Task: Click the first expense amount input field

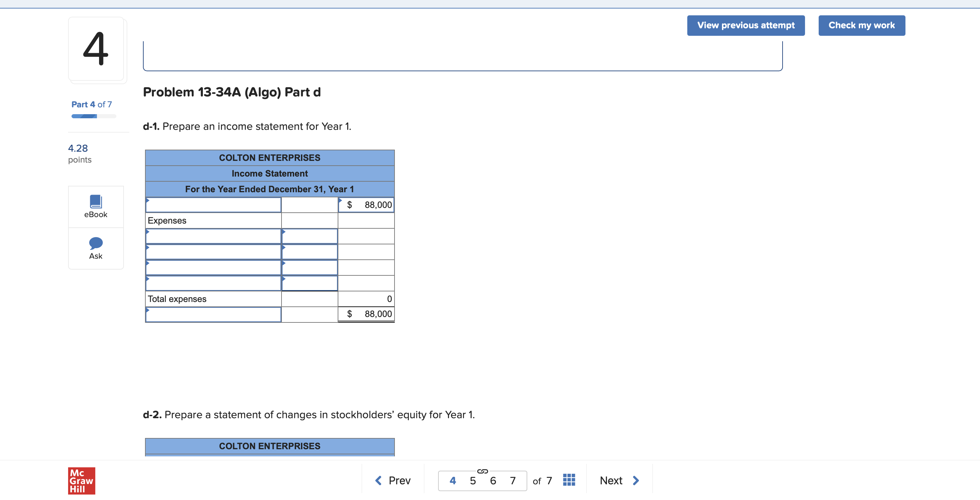Action: click(309, 237)
